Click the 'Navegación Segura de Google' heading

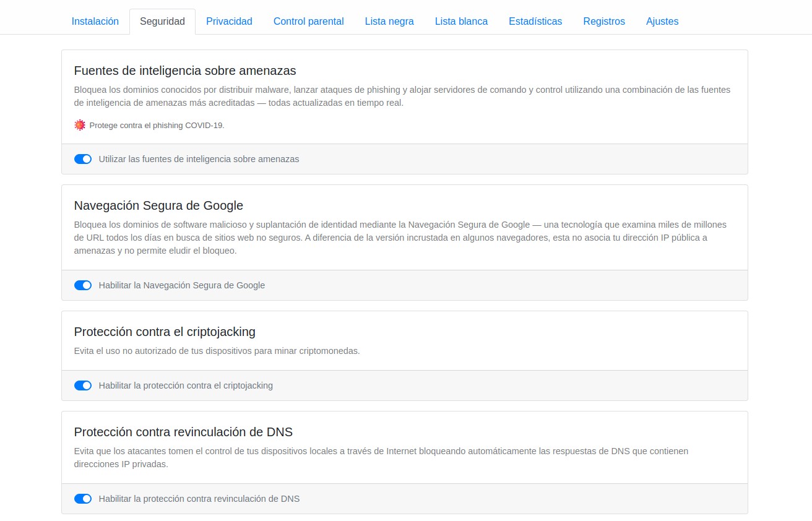click(158, 205)
